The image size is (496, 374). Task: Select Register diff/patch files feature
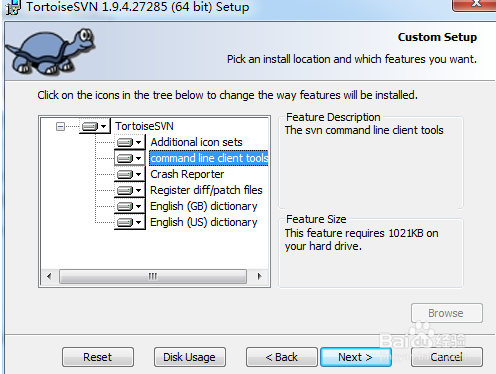[206, 190]
